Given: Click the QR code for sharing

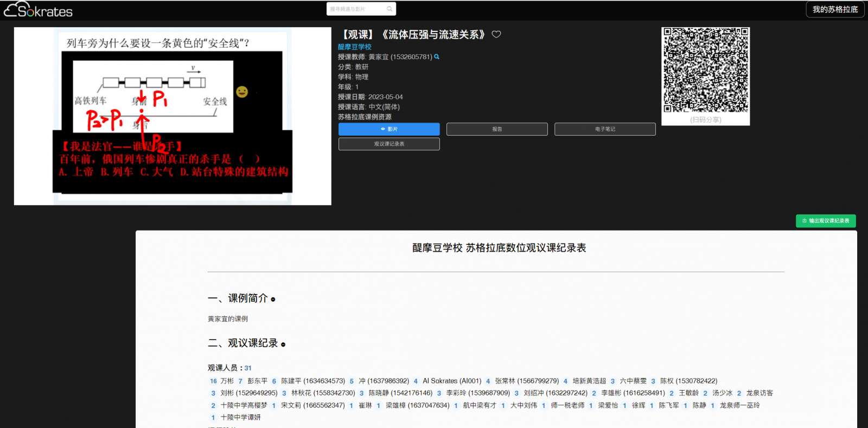Looking at the screenshot, I should (x=705, y=71).
